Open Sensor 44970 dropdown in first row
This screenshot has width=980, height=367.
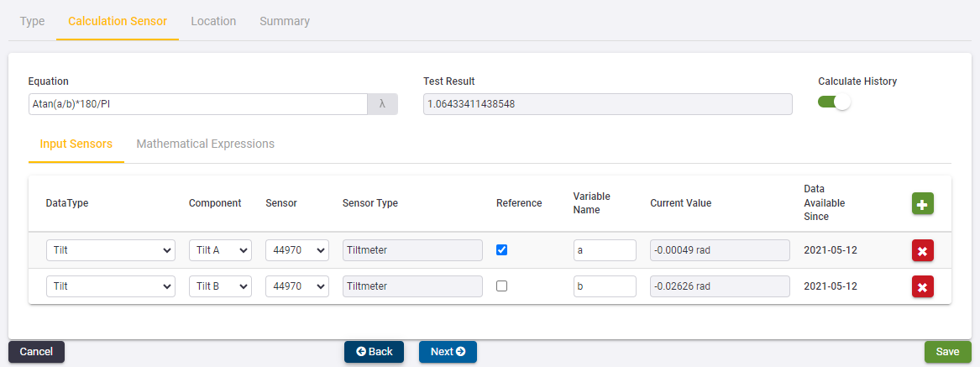(x=297, y=250)
